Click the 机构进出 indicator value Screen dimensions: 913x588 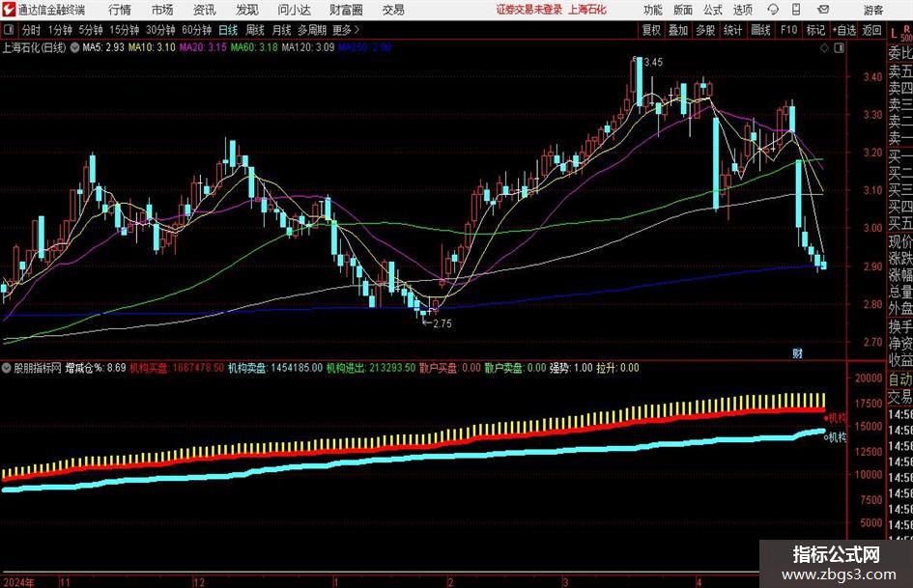click(371, 368)
